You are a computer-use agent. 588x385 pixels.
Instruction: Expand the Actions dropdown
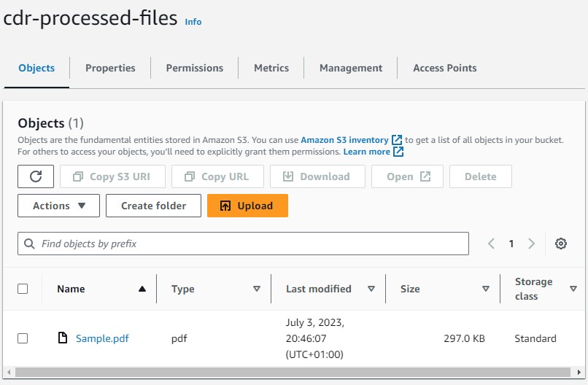click(58, 206)
